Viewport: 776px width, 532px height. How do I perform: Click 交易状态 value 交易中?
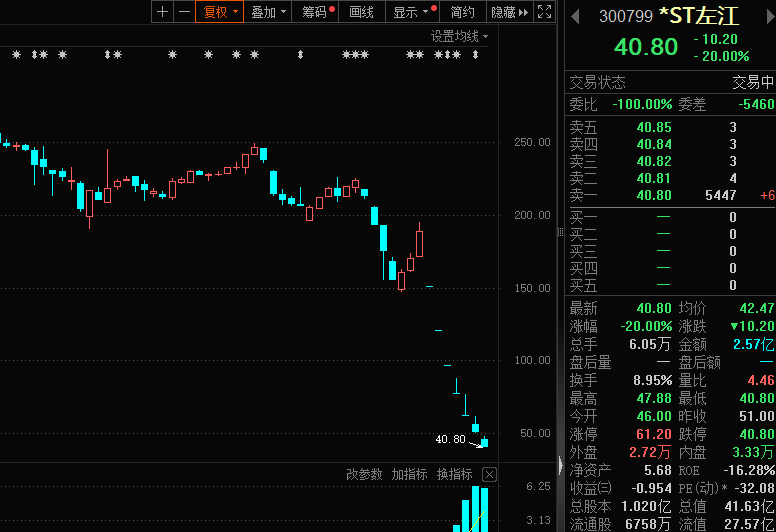coord(753,82)
